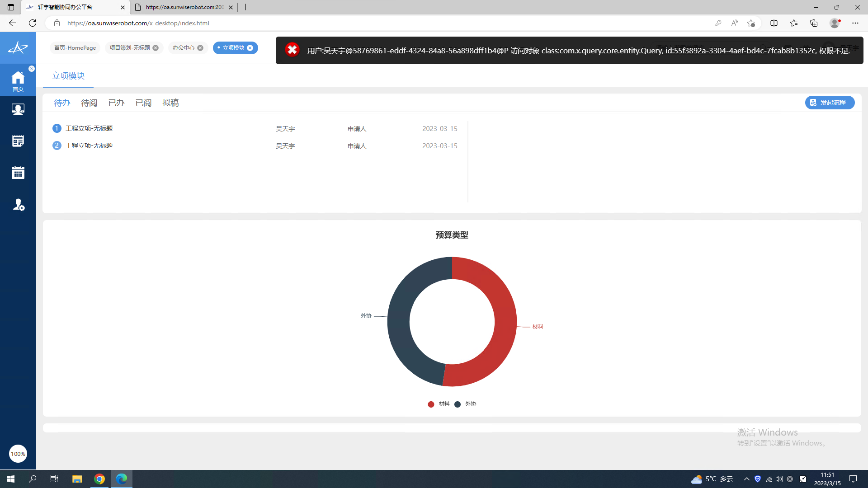Click the 发起流程 button
868x488 pixels.
[x=830, y=103]
